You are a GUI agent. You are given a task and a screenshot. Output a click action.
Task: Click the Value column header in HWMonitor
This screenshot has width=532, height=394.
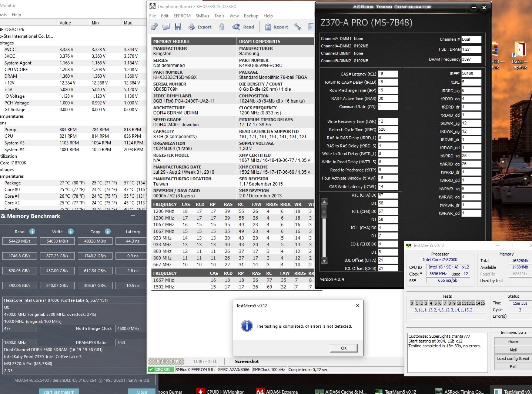click(73, 23)
